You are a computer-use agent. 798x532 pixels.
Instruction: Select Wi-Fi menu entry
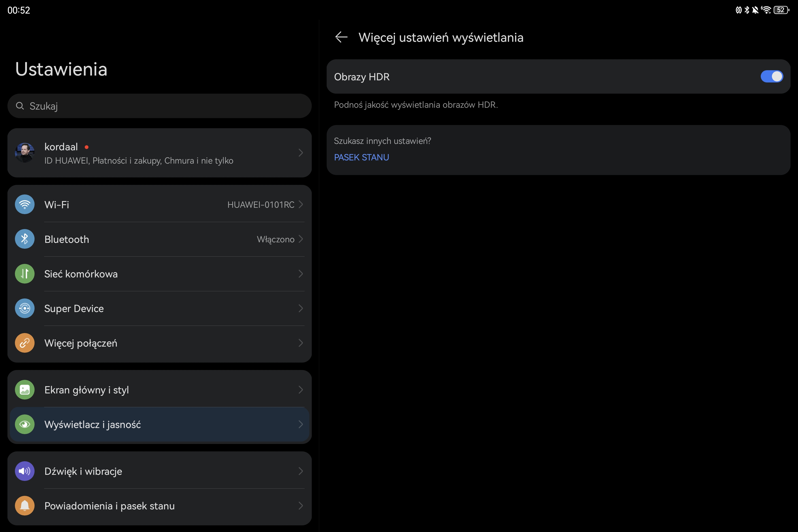[159, 204]
